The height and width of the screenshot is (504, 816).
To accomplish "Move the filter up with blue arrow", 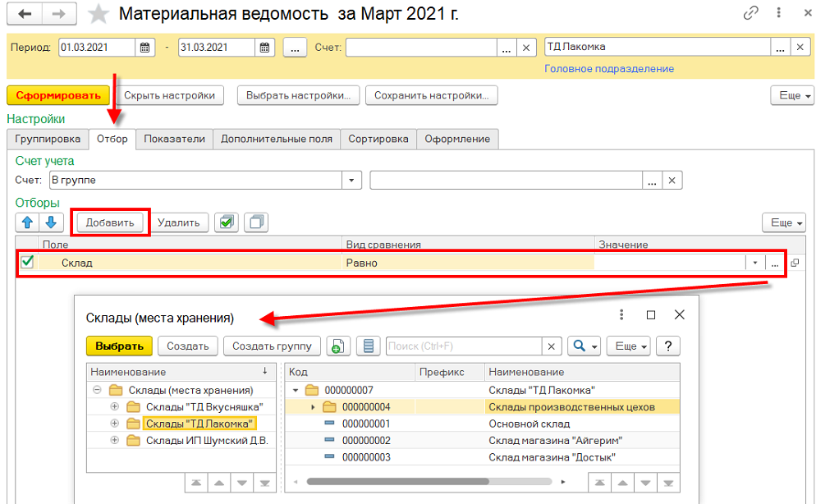I will (27, 222).
